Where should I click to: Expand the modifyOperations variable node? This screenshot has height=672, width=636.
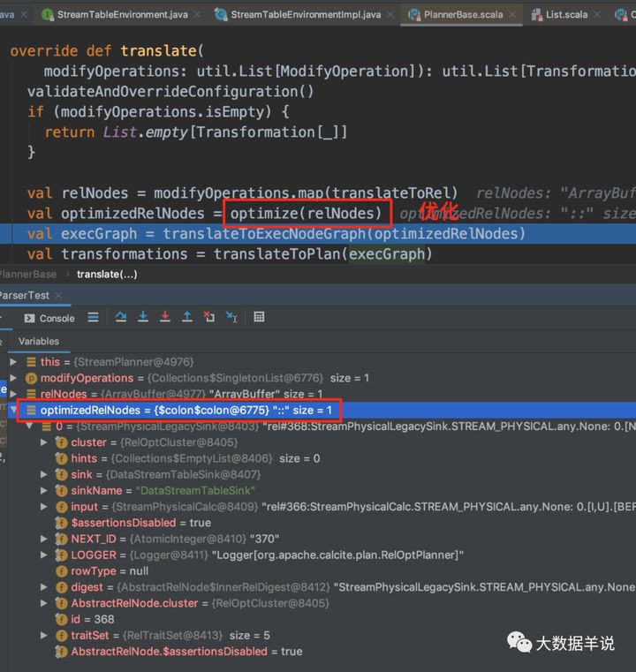tap(13, 378)
